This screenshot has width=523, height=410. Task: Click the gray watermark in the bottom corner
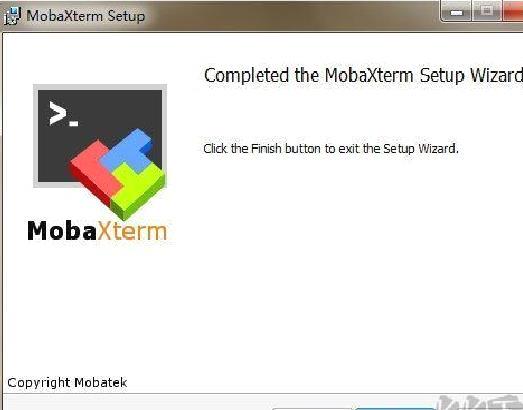coord(480,402)
